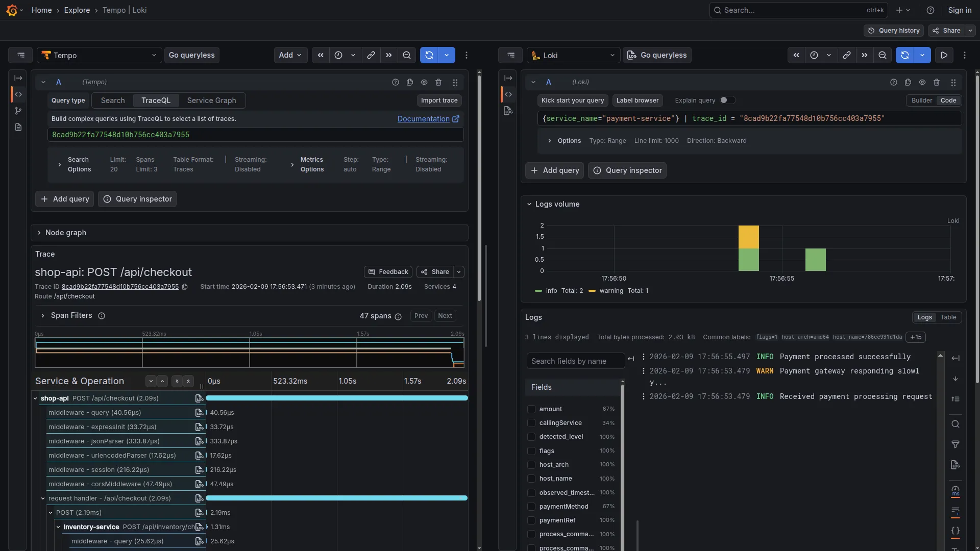The height and width of the screenshot is (551, 980).
Task: Switch to the Service Graph query type
Action: point(211,101)
